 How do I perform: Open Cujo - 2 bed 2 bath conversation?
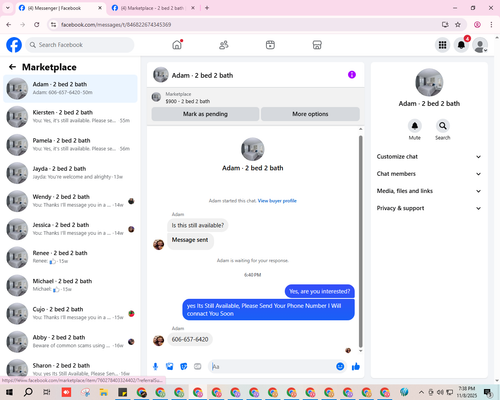pos(70,313)
